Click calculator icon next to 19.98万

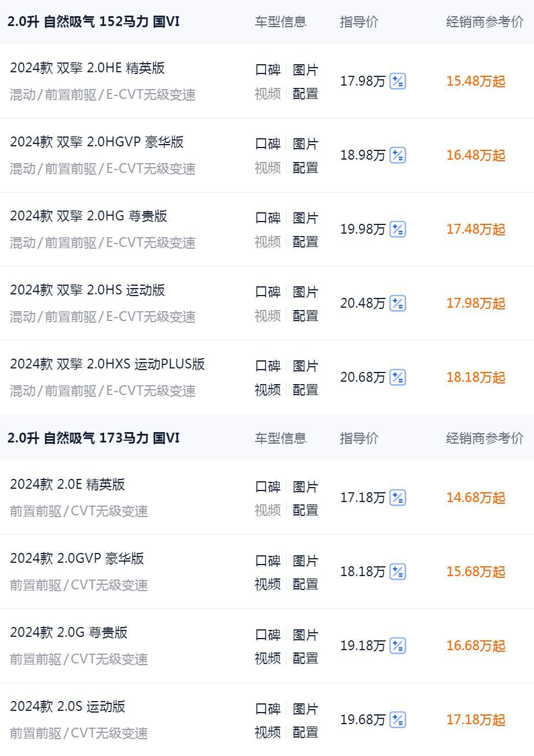click(x=398, y=230)
